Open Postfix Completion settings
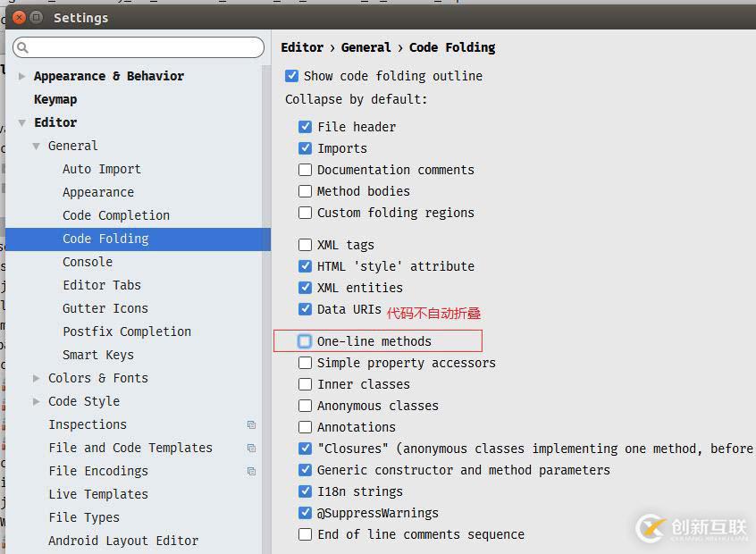 127,332
